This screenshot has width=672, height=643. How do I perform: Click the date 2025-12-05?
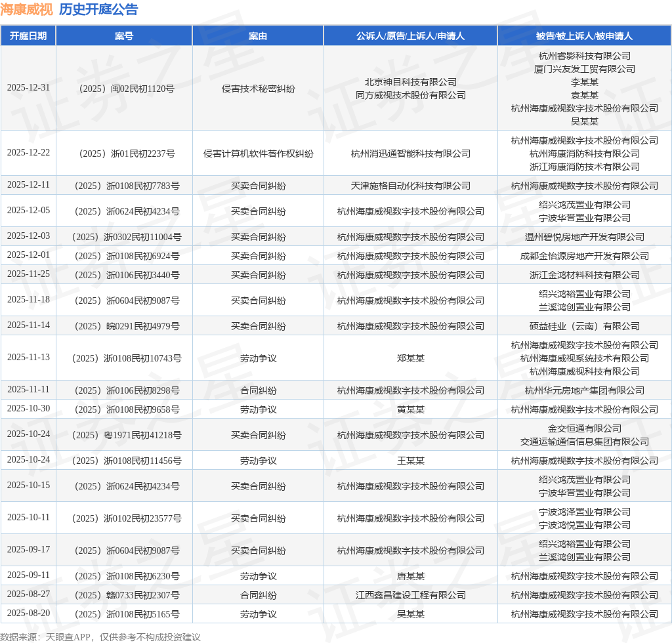[28, 211]
